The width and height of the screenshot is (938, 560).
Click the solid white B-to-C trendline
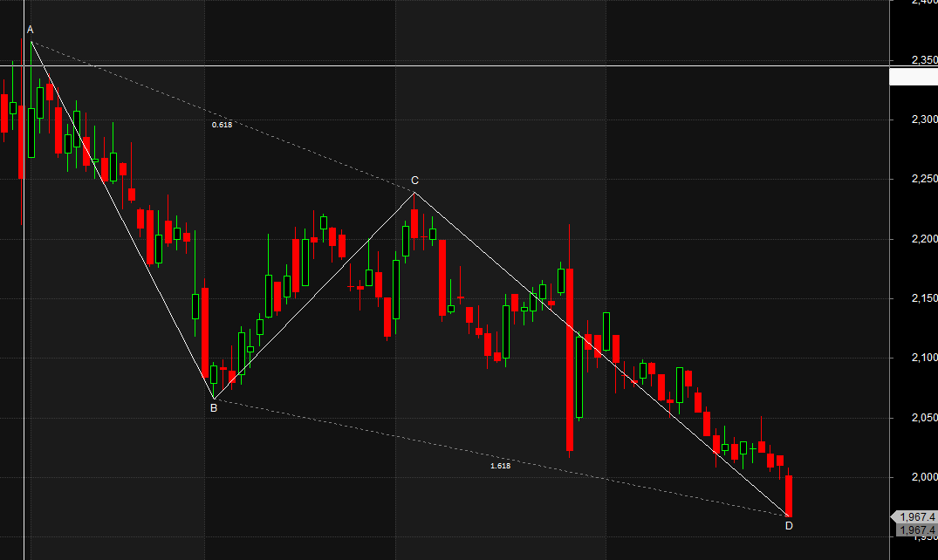(x=314, y=296)
